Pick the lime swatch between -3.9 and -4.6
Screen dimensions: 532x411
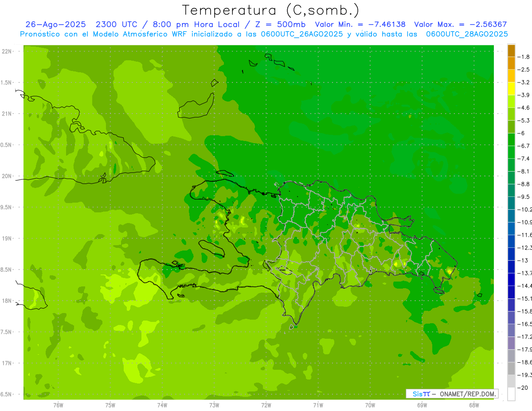tap(511, 102)
